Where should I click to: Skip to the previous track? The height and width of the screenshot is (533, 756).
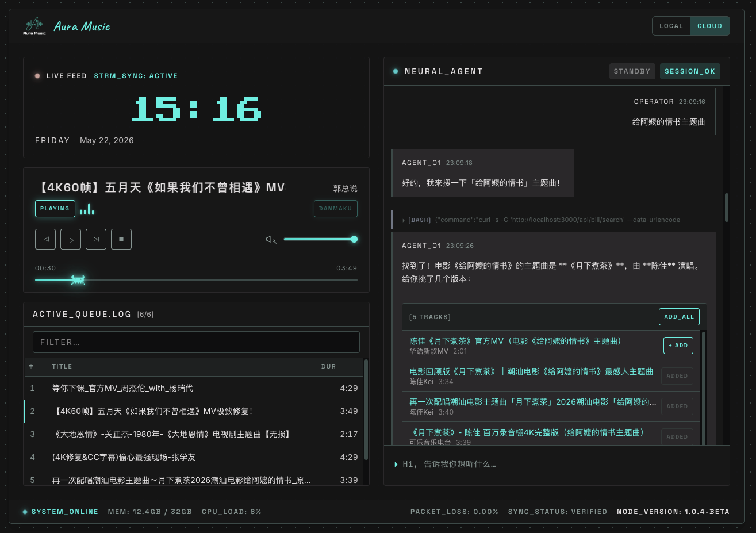coord(45,239)
